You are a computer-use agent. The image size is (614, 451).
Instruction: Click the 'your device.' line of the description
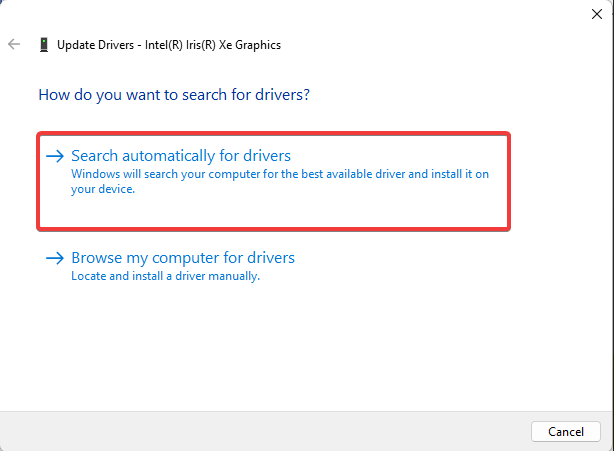[x=103, y=189]
